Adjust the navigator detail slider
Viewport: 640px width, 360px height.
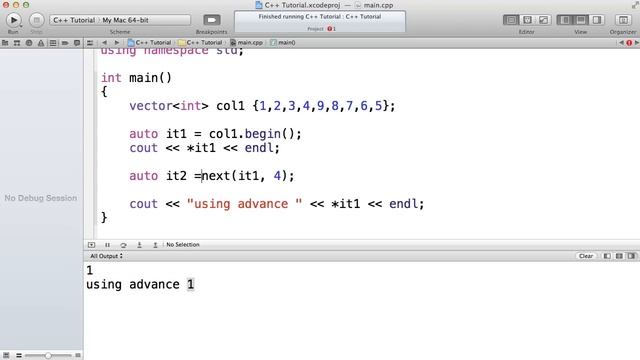pyautogui.click(x=48, y=356)
